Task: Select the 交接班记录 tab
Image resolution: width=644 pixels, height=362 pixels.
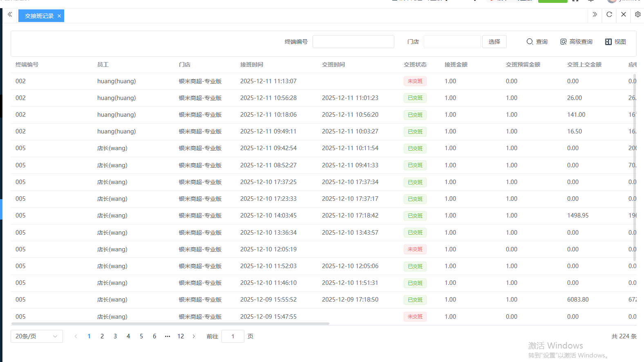Action: [39, 16]
